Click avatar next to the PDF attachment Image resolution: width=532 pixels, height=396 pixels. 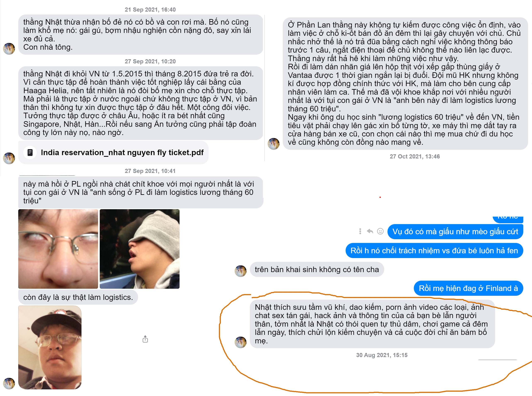pos(9,158)
